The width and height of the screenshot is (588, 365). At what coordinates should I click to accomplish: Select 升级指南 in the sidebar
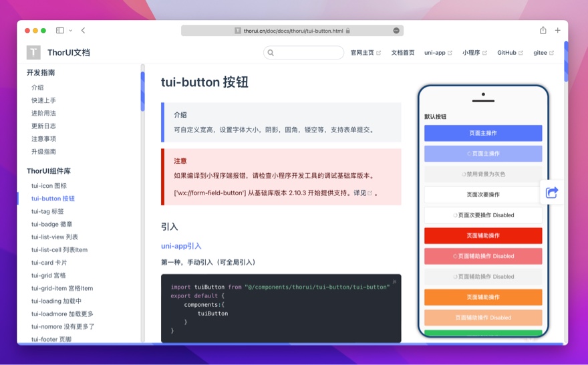coord(43,152)
